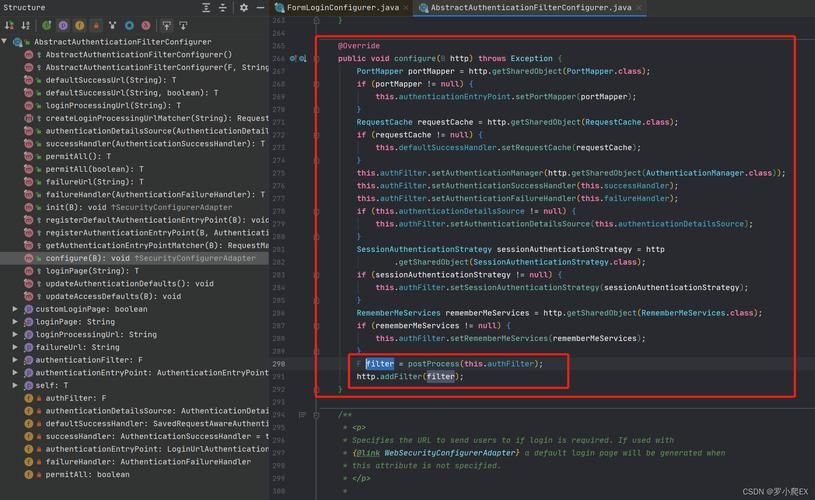This screenshot has width=815, height=500.
Task: Hide the Structure panel with minus icon
Action: [x=260, y=8]
